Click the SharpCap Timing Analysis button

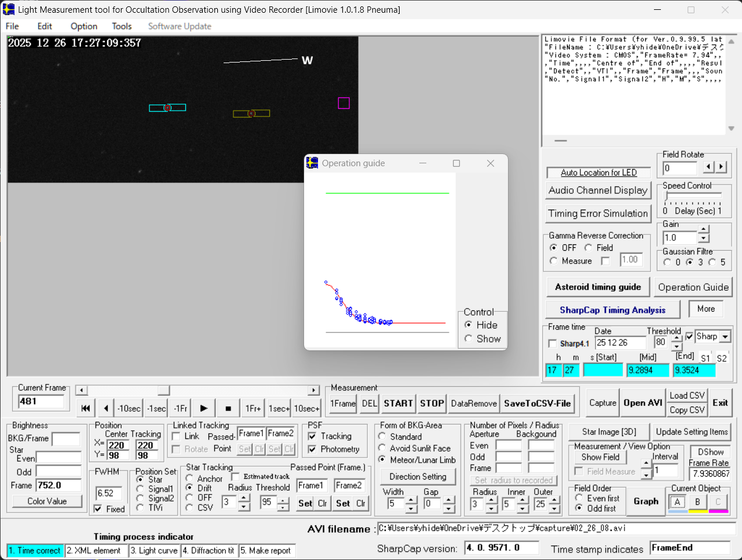click(x=612, y=310)
